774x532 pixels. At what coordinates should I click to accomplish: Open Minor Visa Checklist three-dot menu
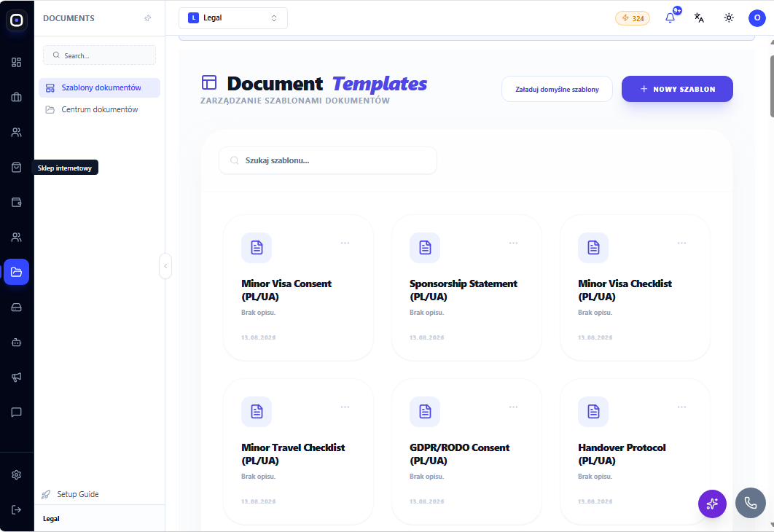681,243
